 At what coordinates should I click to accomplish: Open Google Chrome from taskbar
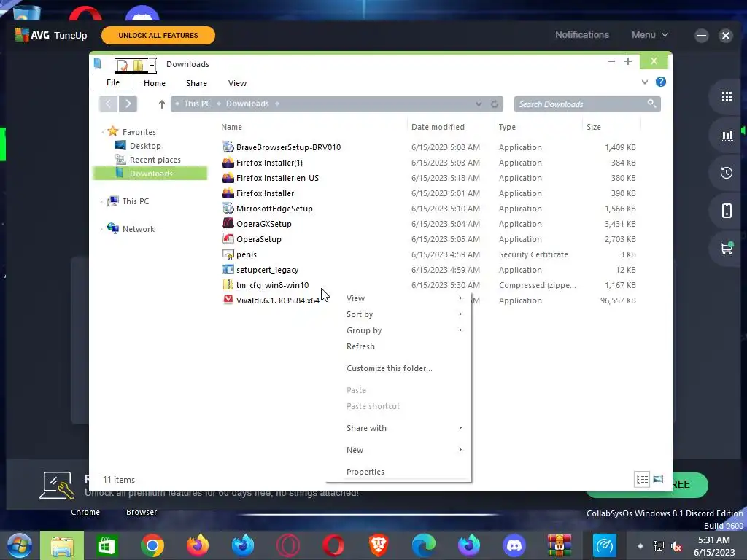click(152, 545)
